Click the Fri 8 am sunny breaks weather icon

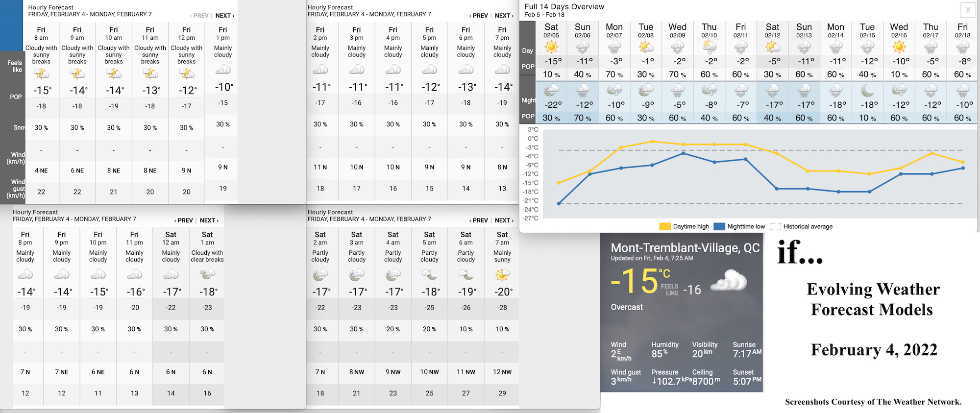coord(41,73)
